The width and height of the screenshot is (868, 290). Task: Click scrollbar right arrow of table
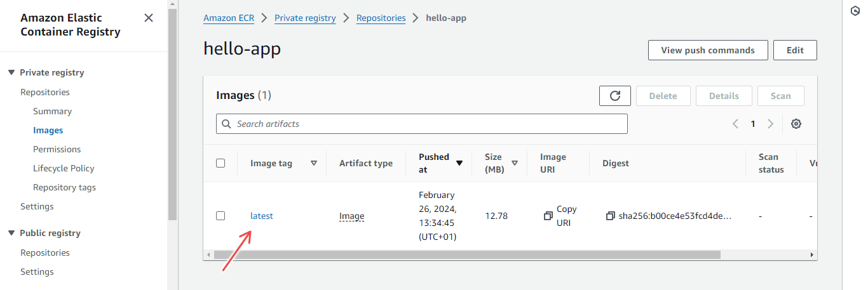click(811, 254)
